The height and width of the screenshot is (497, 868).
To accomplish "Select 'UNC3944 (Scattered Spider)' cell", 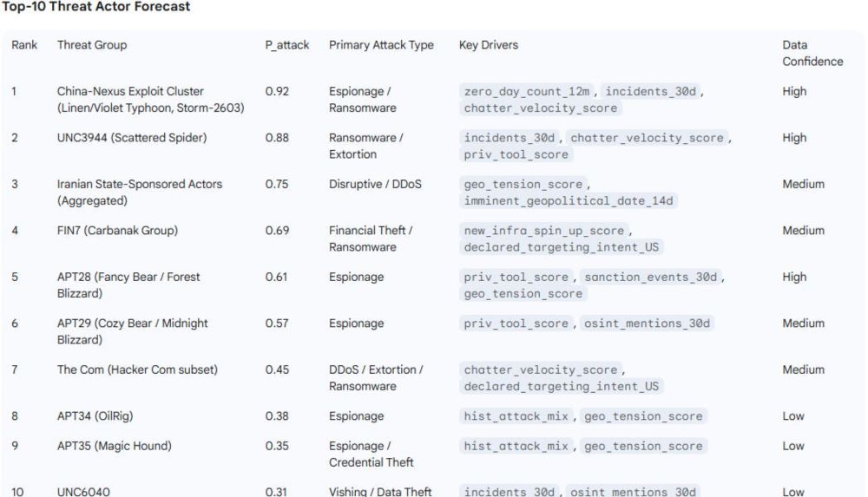I will pos(132,138).
